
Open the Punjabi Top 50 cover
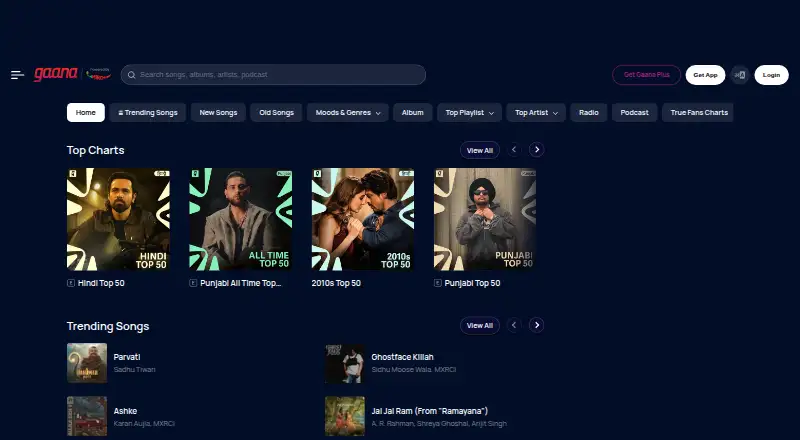coord(485,219)
